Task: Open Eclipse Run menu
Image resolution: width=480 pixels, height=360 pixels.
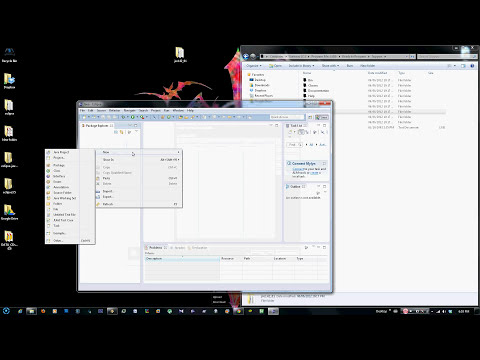Action: (166, 110)
